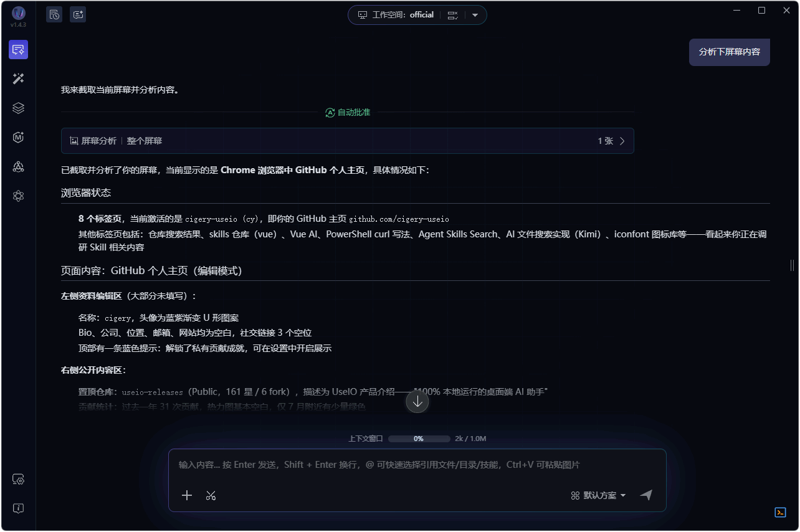Open the workspace dropdown arrow
Screen dimensions: 800x532
click(475, 15)
